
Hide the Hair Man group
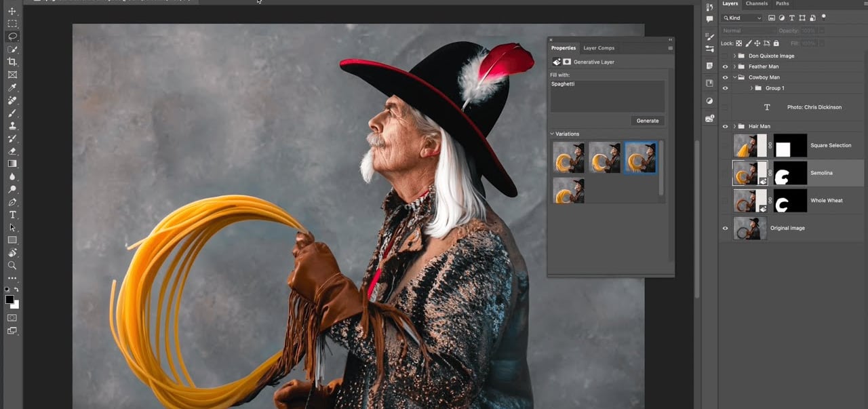coord(725,126)
